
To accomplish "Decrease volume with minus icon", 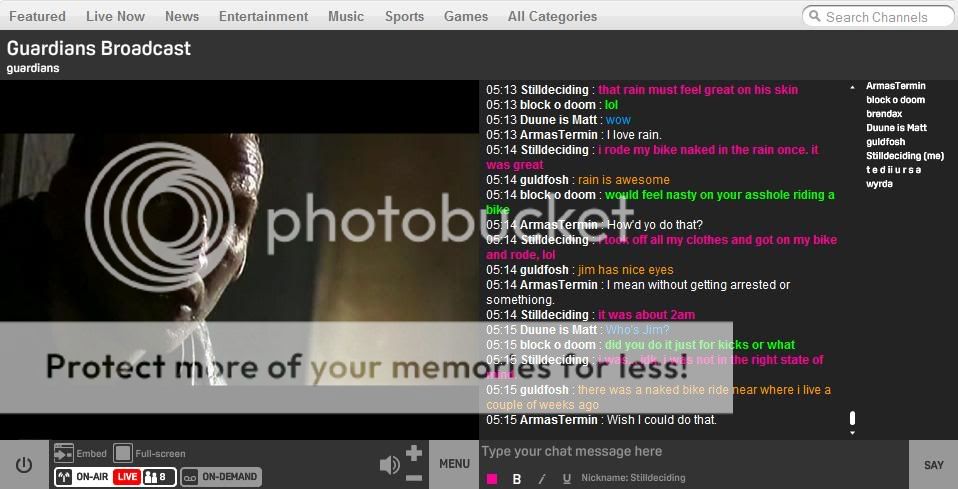I will pyautogui.click(x=414, y=478).
